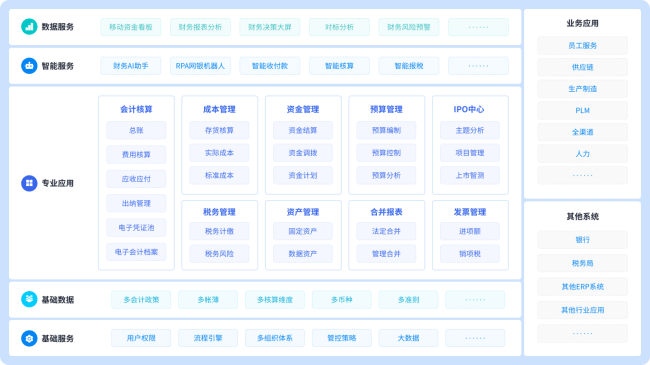Viewport: 650px width, 365px height.
Task: Click 销项税 under 发票管理
Action: pos(470,254)
